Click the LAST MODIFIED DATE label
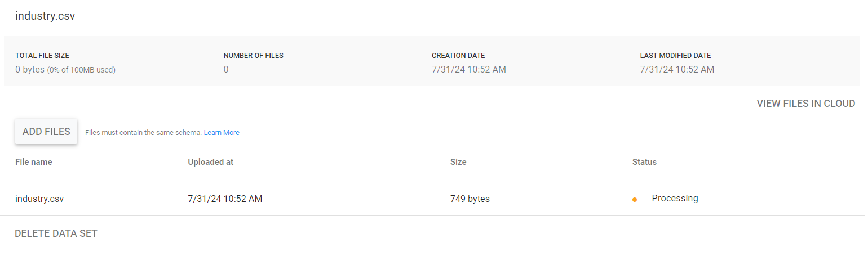 [x=676, y=56]
